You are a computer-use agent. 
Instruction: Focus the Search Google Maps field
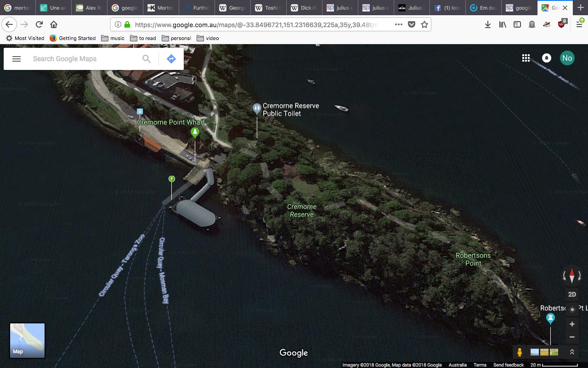pos(83,59)
